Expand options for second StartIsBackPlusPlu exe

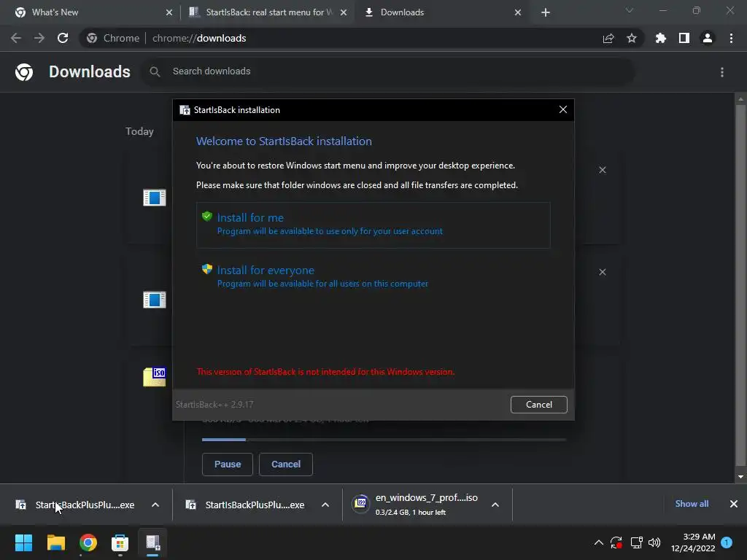pos(325,505)
